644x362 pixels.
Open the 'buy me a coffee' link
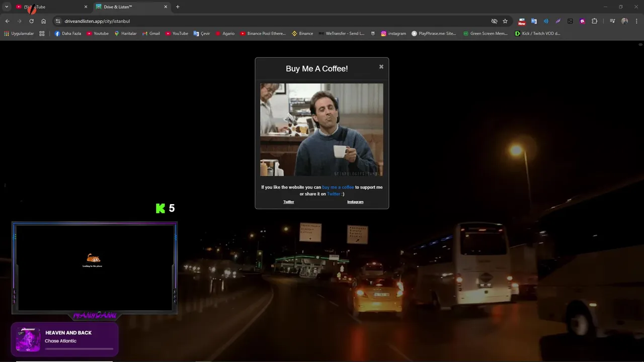(x=338, y=187)
